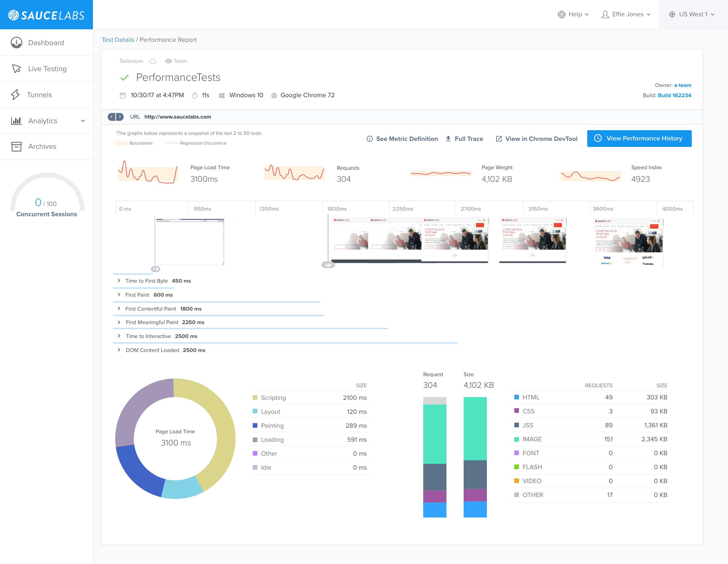Expand the Time to First Byte row

(x=119, y=281)
